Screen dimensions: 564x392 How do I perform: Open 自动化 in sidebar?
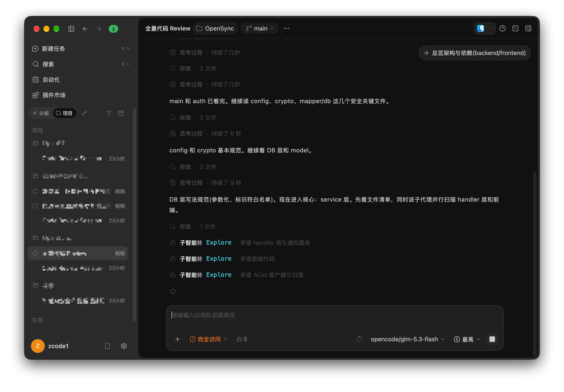pos(81,80)
